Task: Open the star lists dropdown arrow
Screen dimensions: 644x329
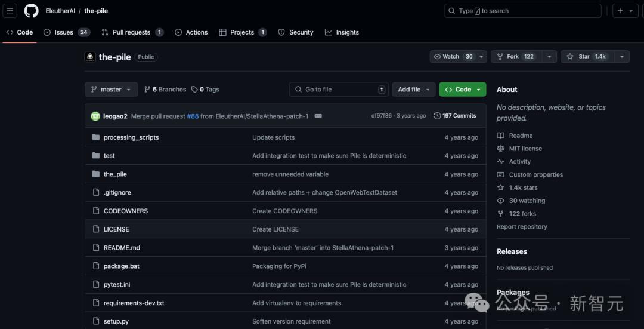Action: tap(621, 57)
